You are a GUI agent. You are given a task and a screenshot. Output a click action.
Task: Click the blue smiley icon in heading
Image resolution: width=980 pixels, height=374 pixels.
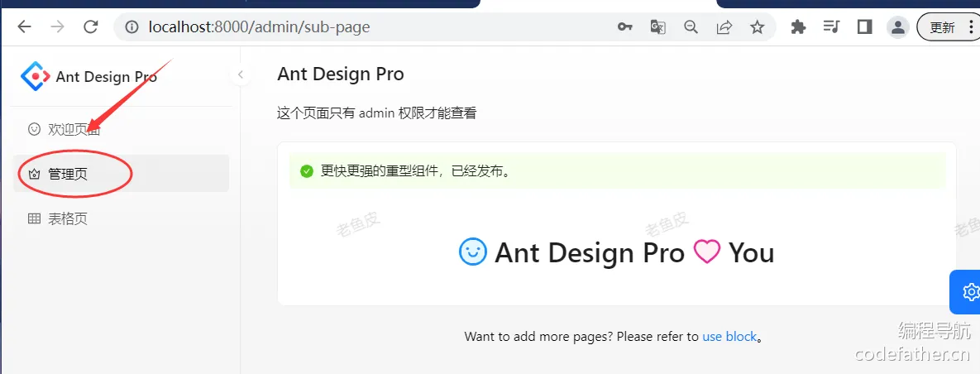tap(473, 252)
